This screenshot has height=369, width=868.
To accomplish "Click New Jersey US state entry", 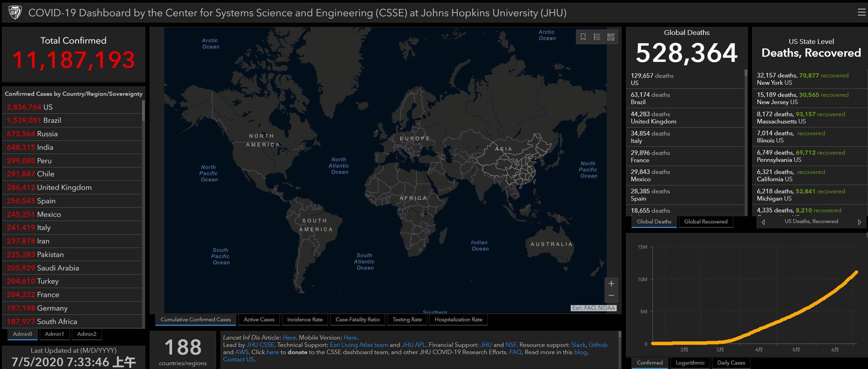I will pos(810,99).
